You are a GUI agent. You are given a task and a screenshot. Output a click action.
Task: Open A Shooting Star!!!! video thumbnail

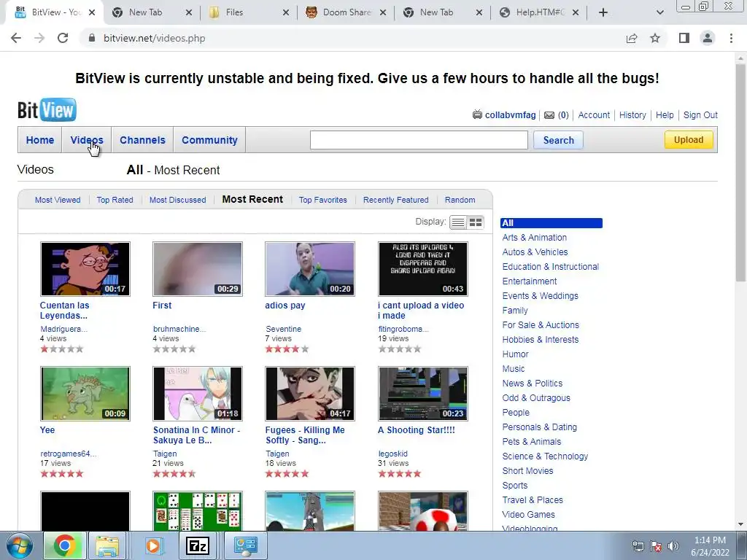[423, 394]
